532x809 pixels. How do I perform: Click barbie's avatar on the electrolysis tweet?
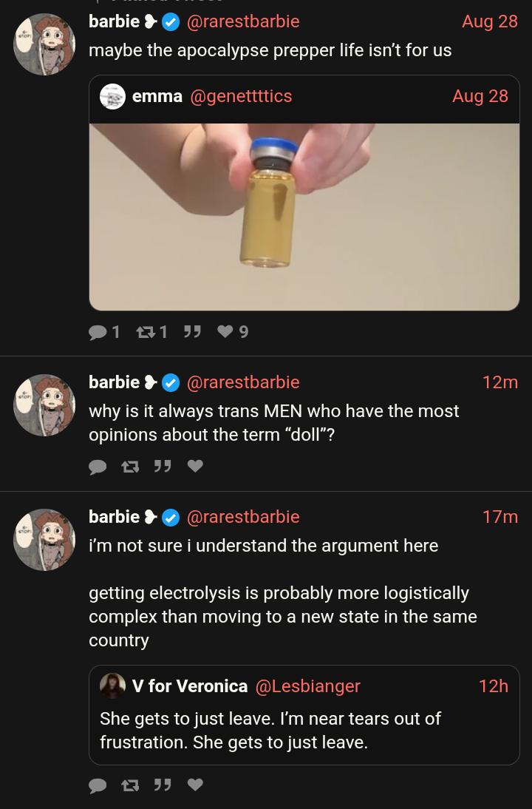(44, 540)
